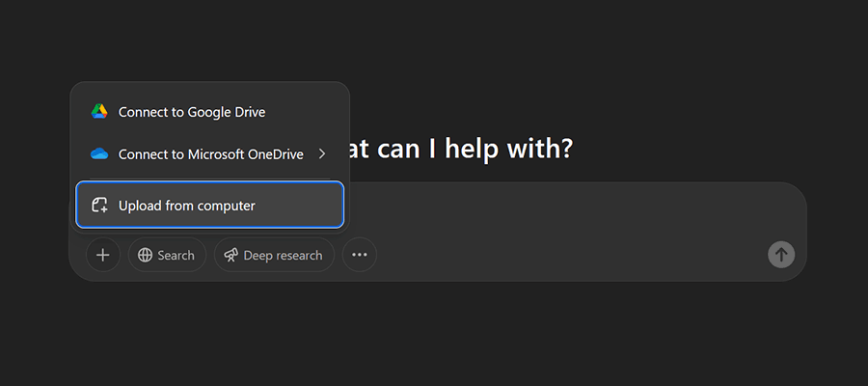Choose the "Connect to Google Drive" text
This screenshot has width=868, height=386.
click(192, 112)
